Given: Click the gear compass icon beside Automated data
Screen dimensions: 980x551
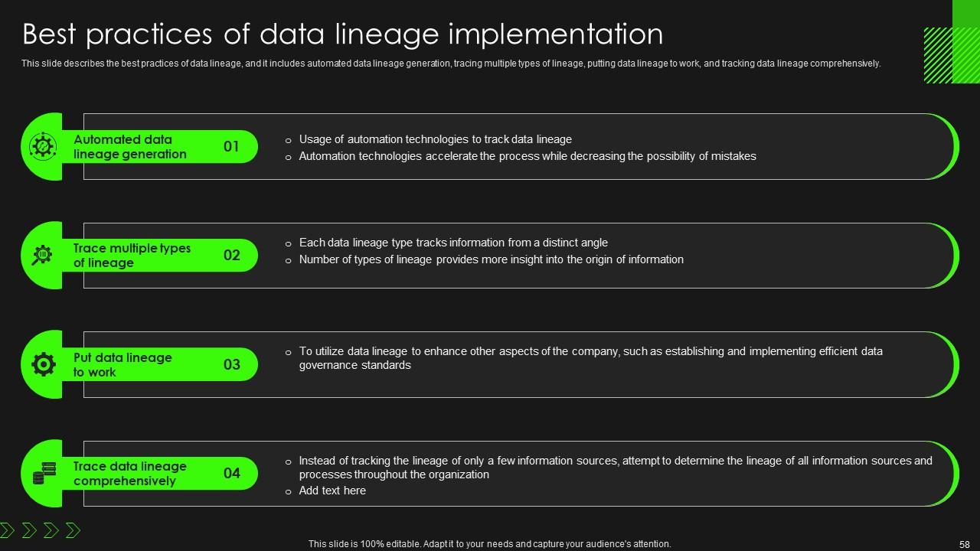Looking at the screenshot, I should tap(43, 146).
